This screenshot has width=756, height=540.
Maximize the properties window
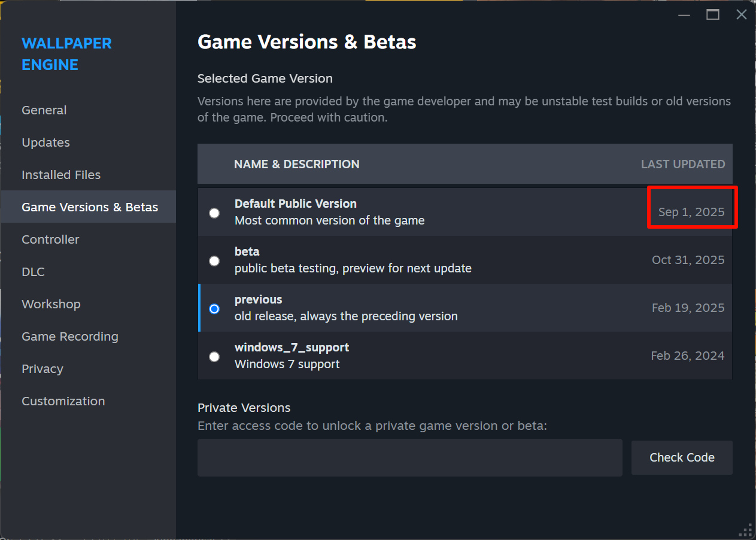pos(713,15)
